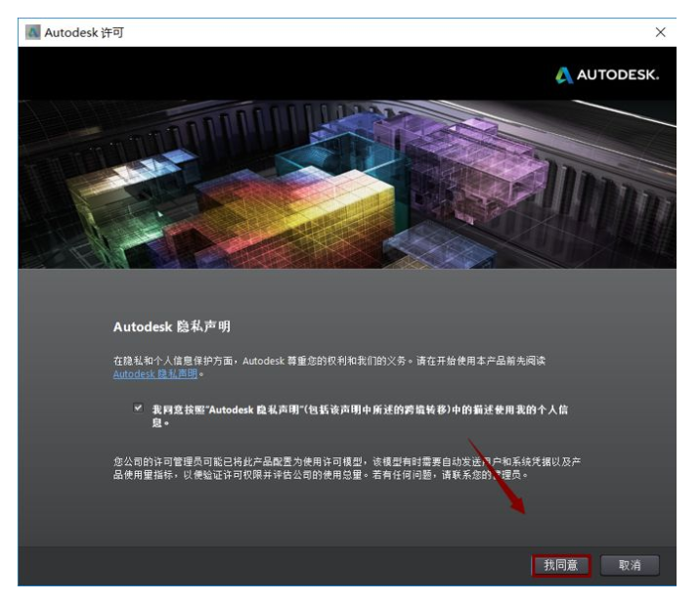Click the 我同意 (I Agree) button

pyautogui.click(x=561, y=565)
